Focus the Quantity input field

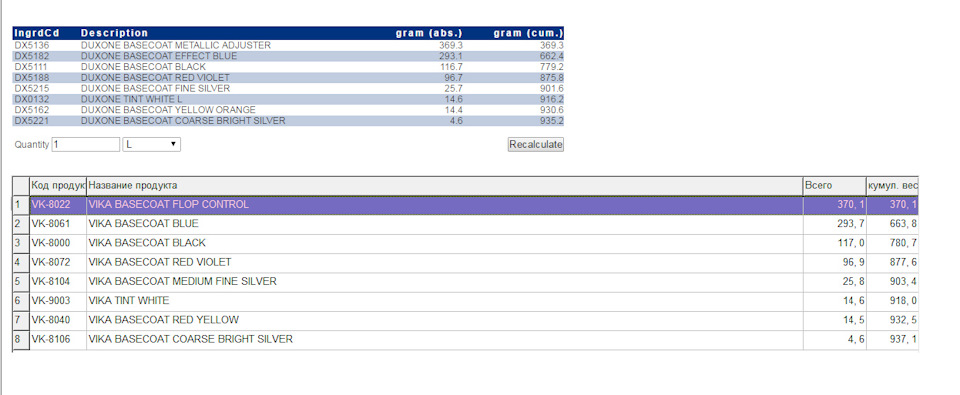pyautogui.click(x=86, y=145)
